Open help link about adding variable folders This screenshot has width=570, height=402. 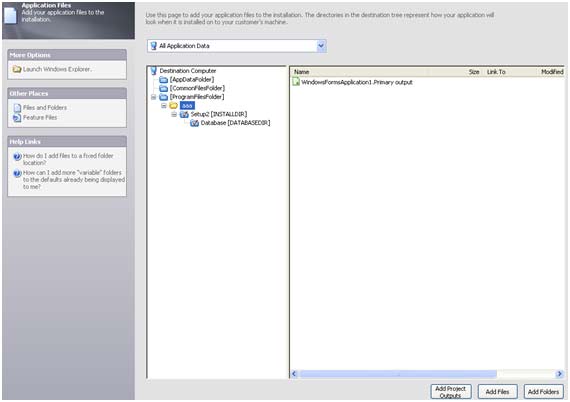coord(73,180)
